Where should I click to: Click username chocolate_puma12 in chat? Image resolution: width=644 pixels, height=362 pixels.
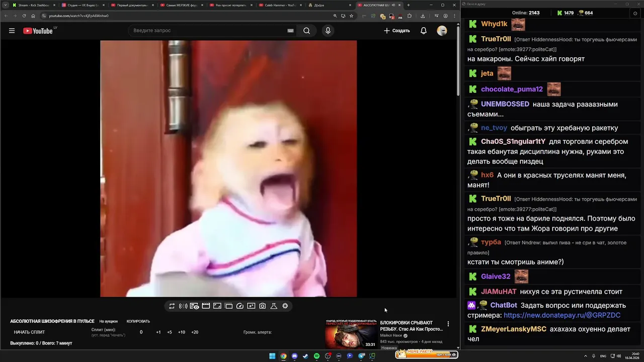click(x=512, y=89)
